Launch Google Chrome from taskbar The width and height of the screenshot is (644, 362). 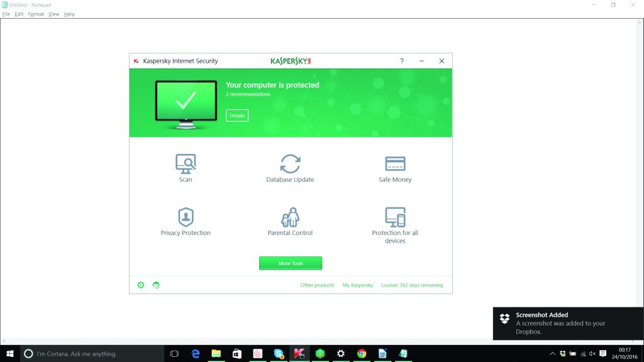(x=362, y=353)
